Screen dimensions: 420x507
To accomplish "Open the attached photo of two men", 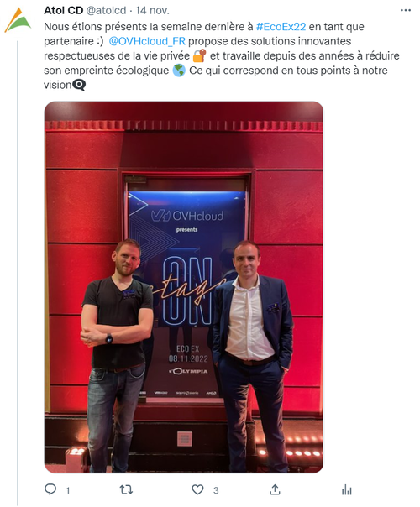I will [x=183, y=287].
